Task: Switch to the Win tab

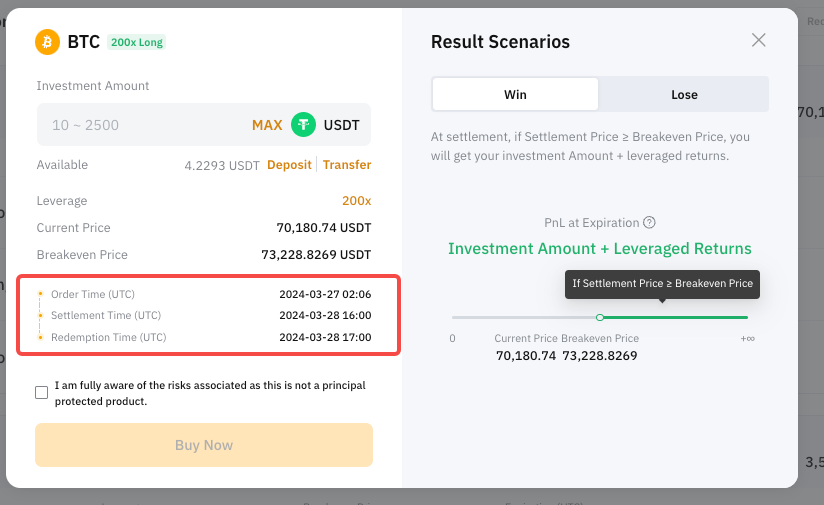Action: point(515,95)
